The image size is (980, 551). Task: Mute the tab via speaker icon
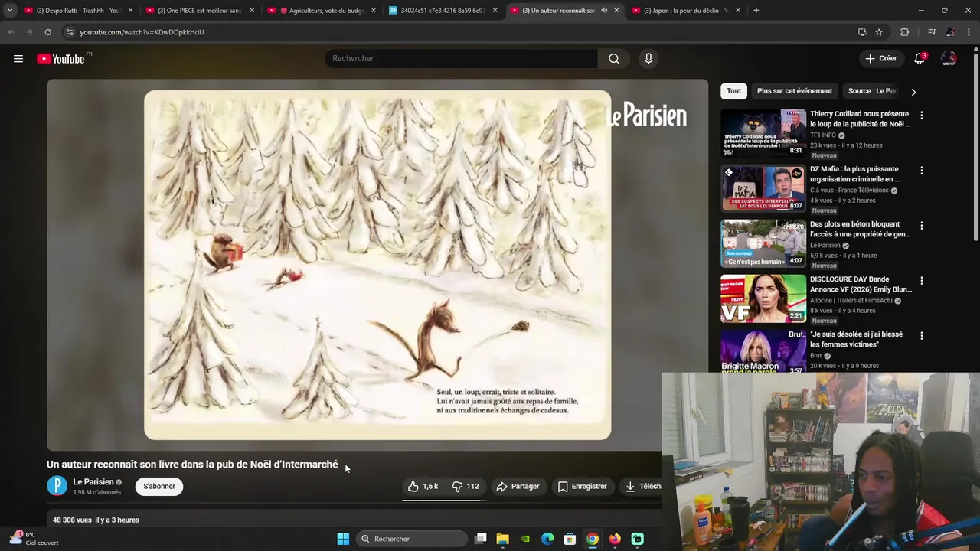(604, 11)
